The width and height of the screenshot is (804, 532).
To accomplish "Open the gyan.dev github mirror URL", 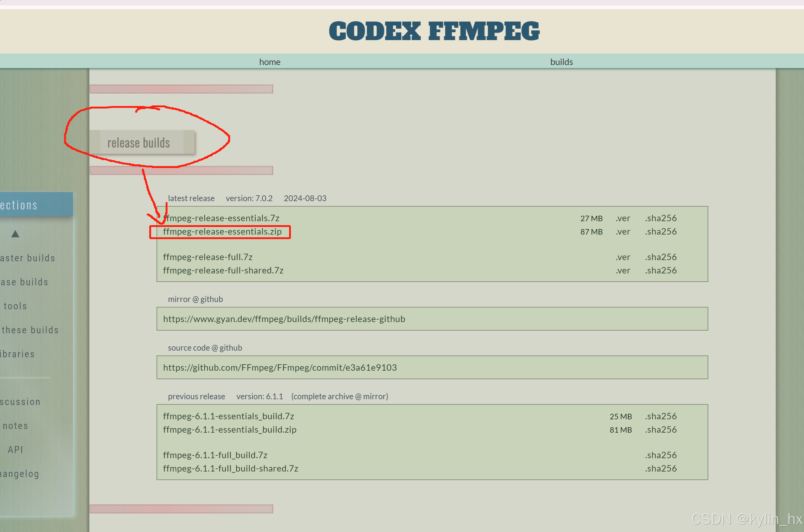I will click(284, 319).
